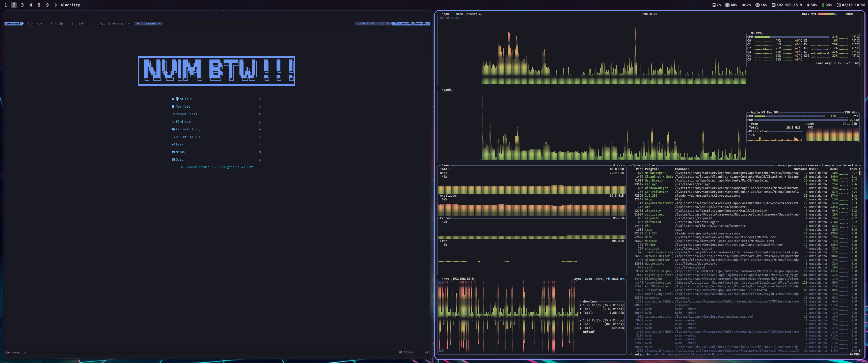This screenshot has width=868, height=363.
Task: Click the network icon beside 192.168.15.9 in top bar
Action: (773, 5)
